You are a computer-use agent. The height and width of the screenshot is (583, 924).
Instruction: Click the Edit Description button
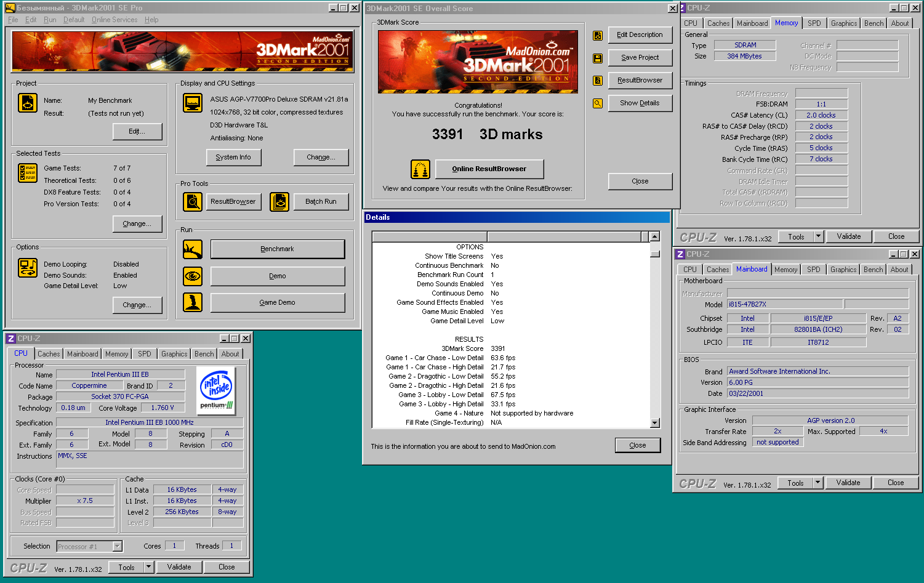coord(640,35)
